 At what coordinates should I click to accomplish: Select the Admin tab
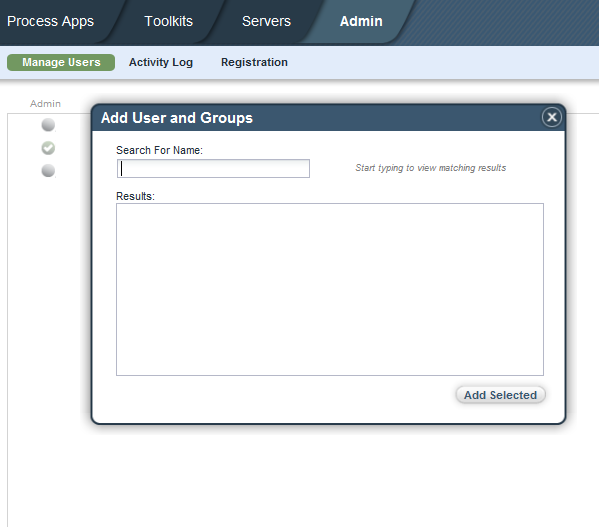(361, 21)
